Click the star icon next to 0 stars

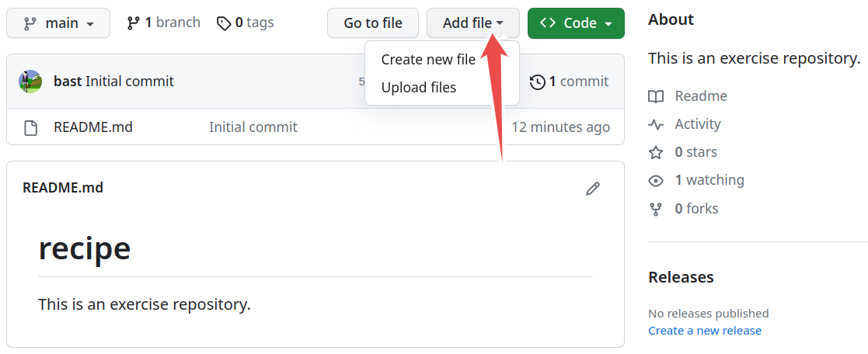click(x=656, y=153)
